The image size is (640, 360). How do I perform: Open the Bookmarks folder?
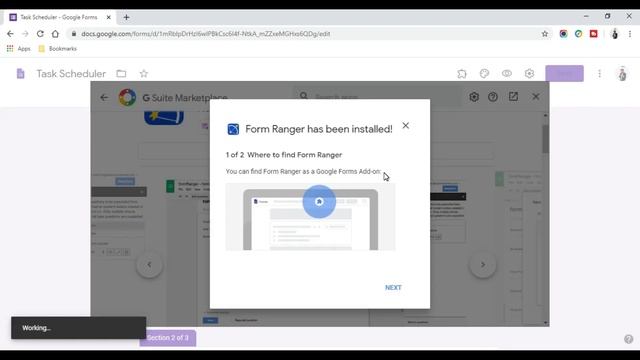tap(57, 49)
